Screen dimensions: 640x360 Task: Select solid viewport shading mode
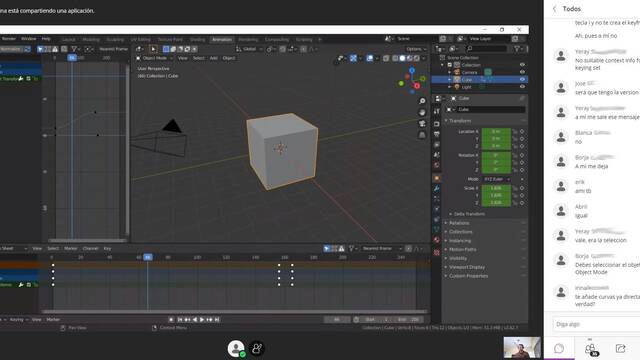[402, 58]
